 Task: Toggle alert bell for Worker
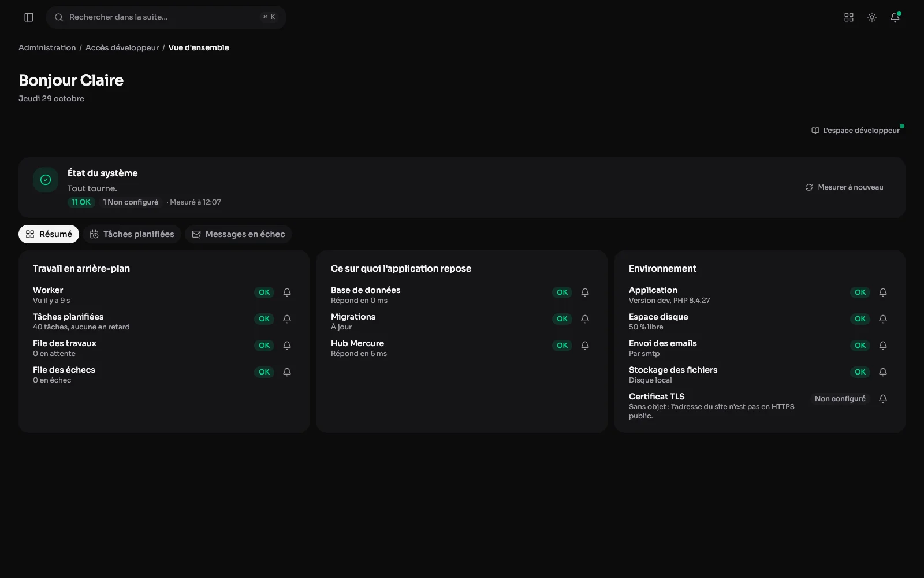point(287,292)
